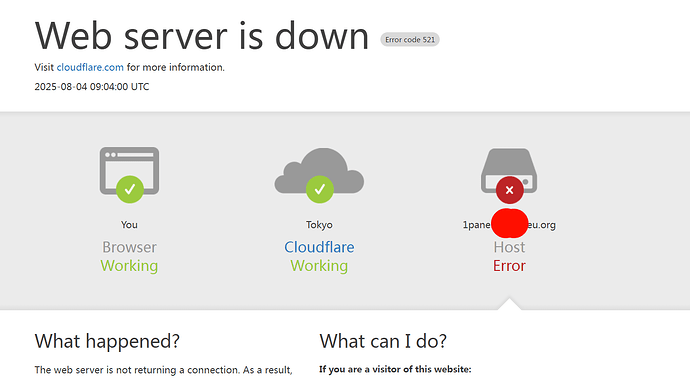This screenshot has height=380, width=690.
Task: Click the What can I do? heading
Action: (383, 341)
